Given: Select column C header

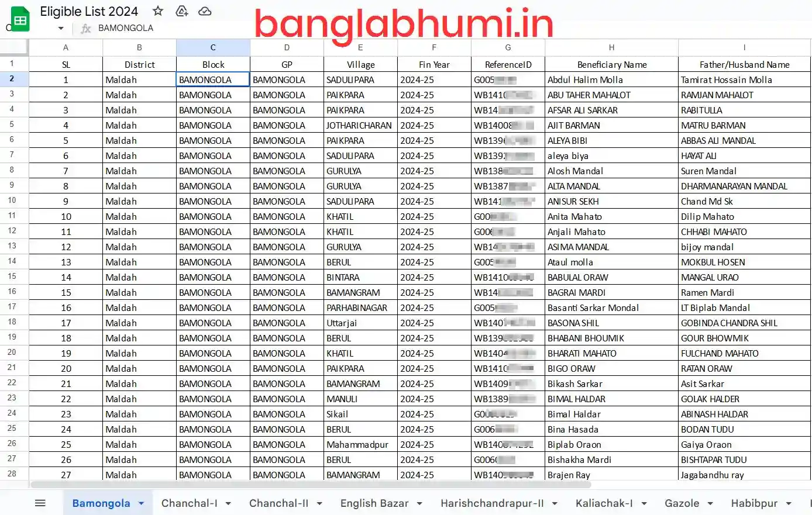Looking at the screenshot, I should tap(213, 47).
